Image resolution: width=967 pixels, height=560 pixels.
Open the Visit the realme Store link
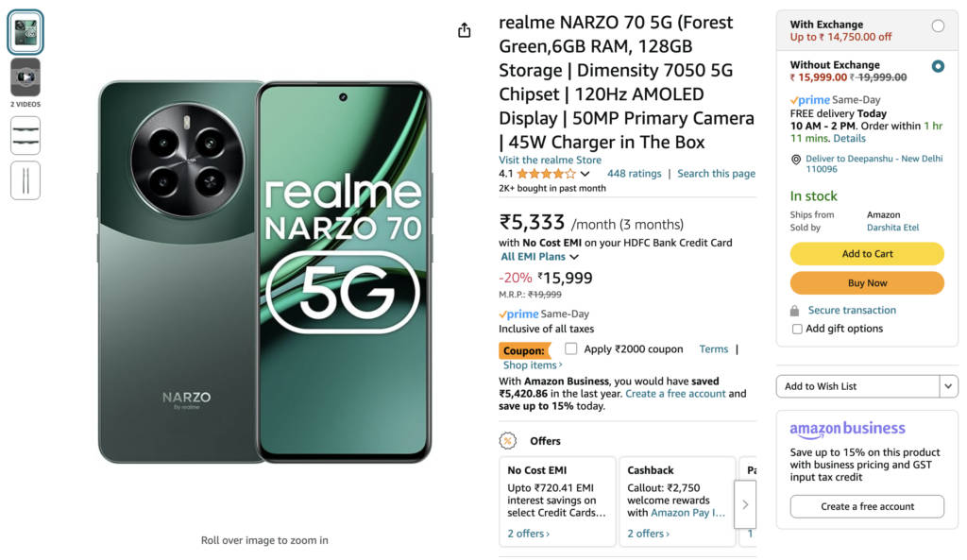point(548,159)
